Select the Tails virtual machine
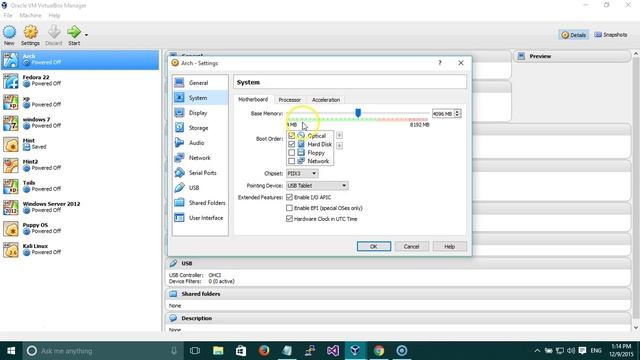The width and height of the screenshot is (640, 360). [80, 187]
